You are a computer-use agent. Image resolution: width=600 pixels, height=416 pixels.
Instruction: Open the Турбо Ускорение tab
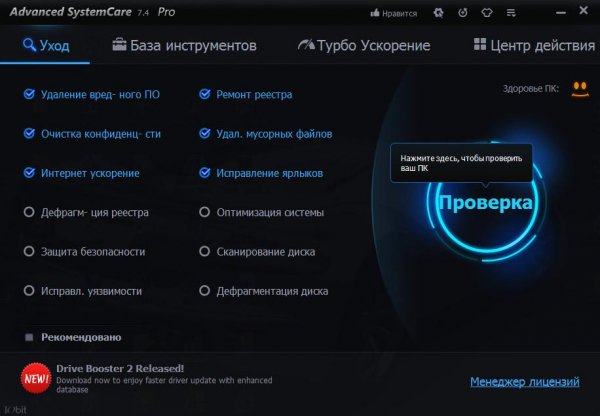(x=364, y=46)
